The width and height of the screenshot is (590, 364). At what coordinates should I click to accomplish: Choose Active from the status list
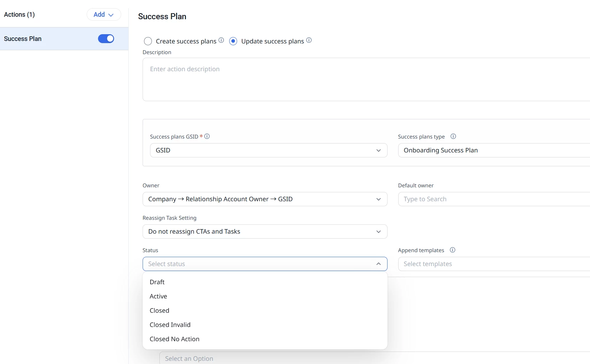tap(158, 296)
